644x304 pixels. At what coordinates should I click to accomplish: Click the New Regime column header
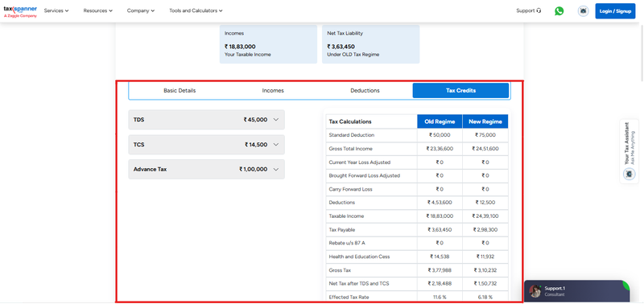pos(485,121)
